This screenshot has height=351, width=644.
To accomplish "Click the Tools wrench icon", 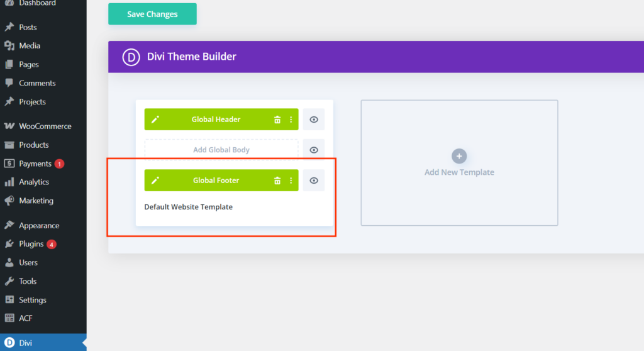I will click(9, 282).
